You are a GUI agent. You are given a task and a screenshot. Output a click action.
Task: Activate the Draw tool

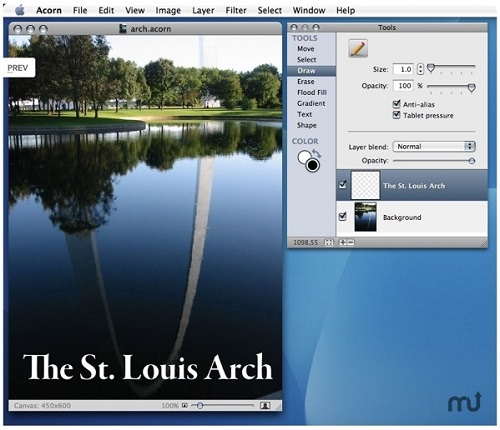click(311, 71)
